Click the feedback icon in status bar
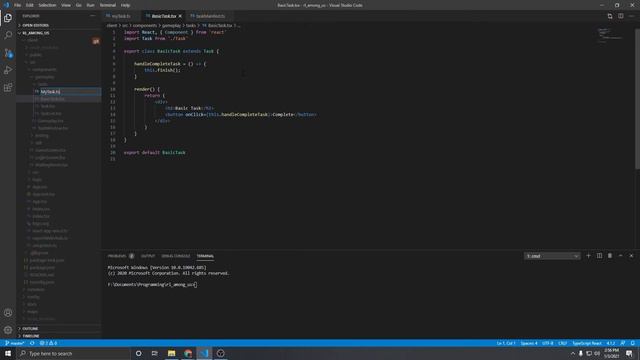 [622, 343]
